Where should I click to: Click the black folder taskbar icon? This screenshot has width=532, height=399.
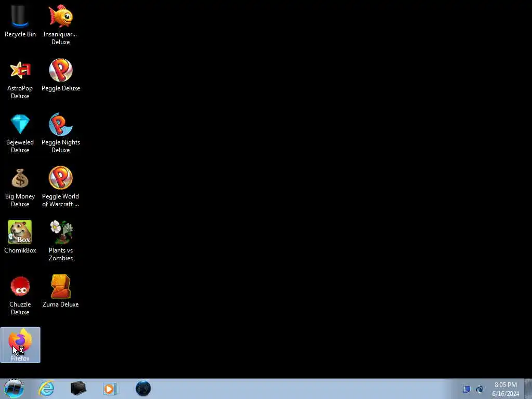(78, 389)
